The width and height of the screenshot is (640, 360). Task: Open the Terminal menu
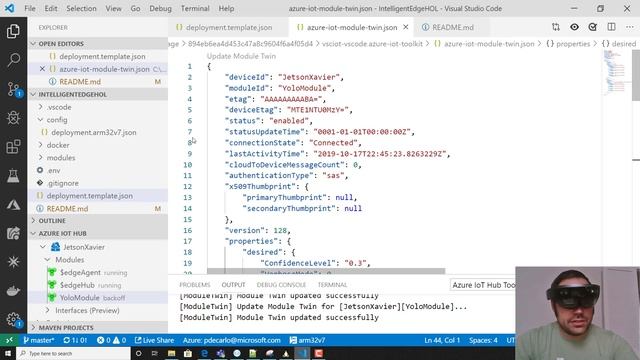pyautogui.click(x=195, y=8)
